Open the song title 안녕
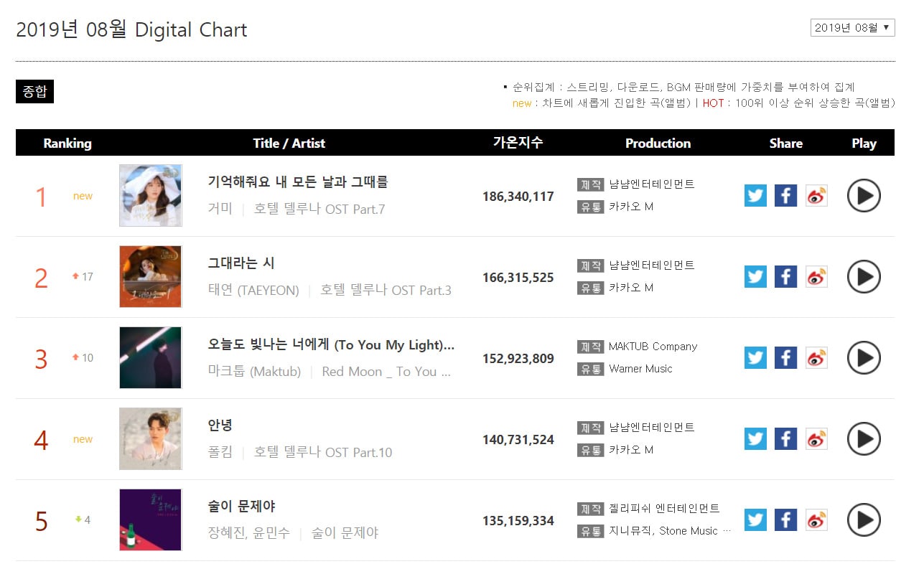This screenshot has height=569, width=924. tap(220, 425)
